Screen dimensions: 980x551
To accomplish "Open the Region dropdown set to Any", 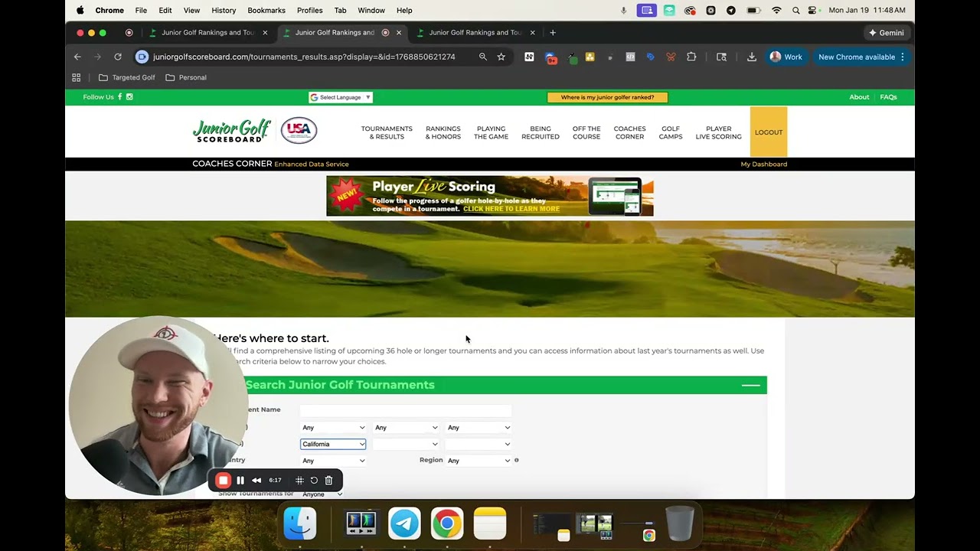I will pos(479,460).
